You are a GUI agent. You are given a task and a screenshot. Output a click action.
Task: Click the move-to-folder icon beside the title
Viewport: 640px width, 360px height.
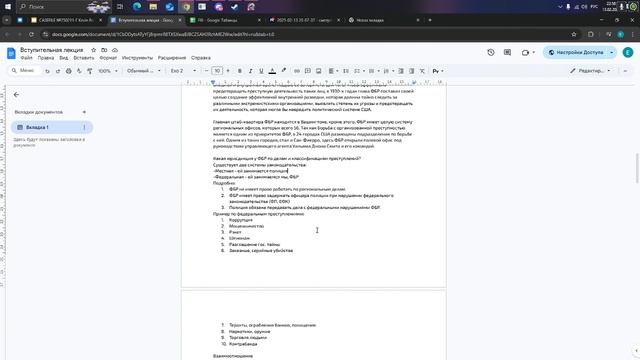click(x=104, y=50)
